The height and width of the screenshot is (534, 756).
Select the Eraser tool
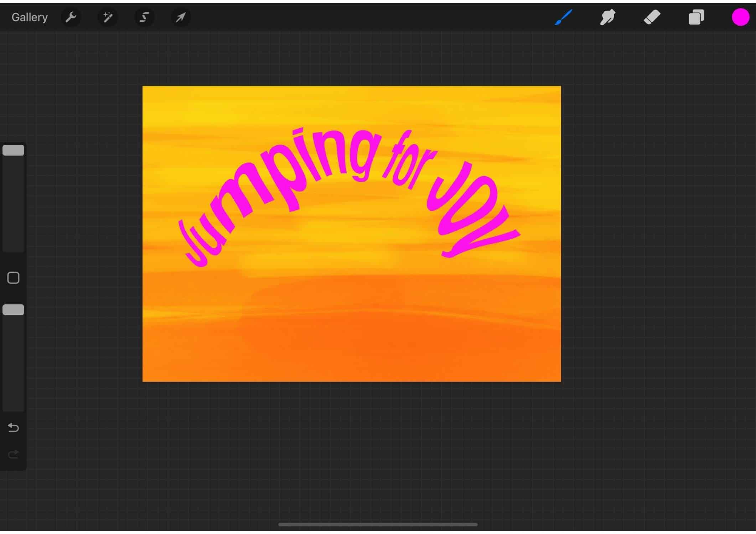(x=653, y=17)
